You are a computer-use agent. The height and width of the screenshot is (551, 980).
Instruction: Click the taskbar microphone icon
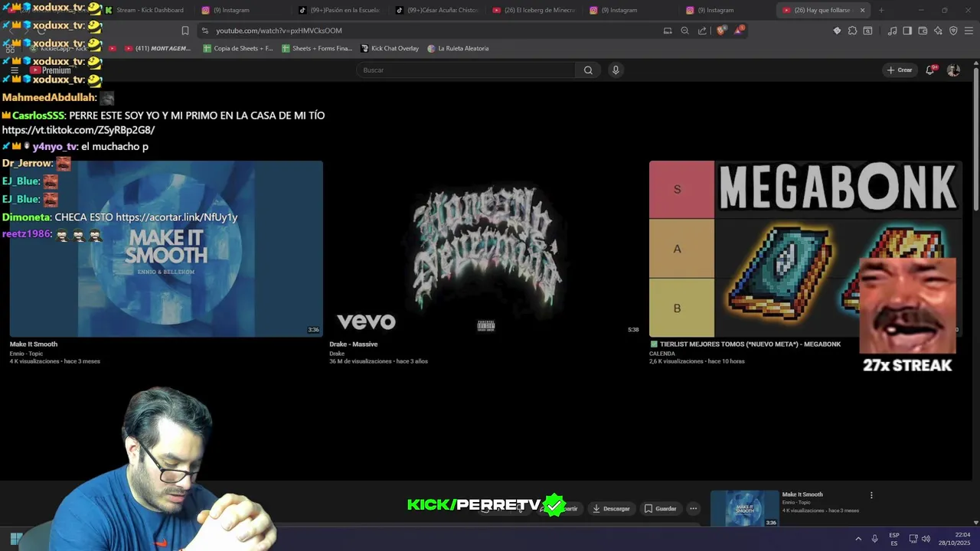point(874,539)
